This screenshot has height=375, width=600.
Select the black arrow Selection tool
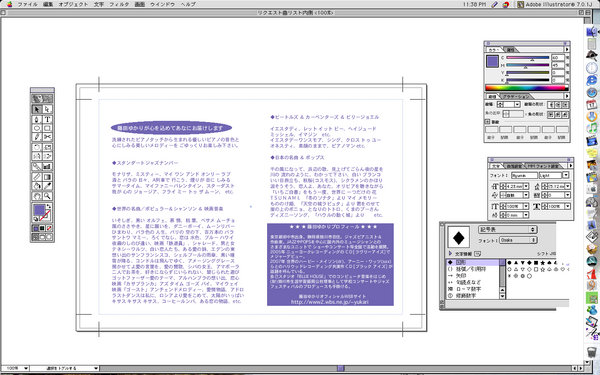pyautogui.click(x=37, y=109)
